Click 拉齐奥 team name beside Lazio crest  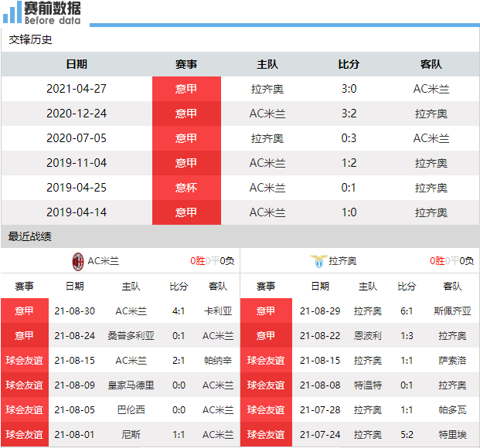342,261
